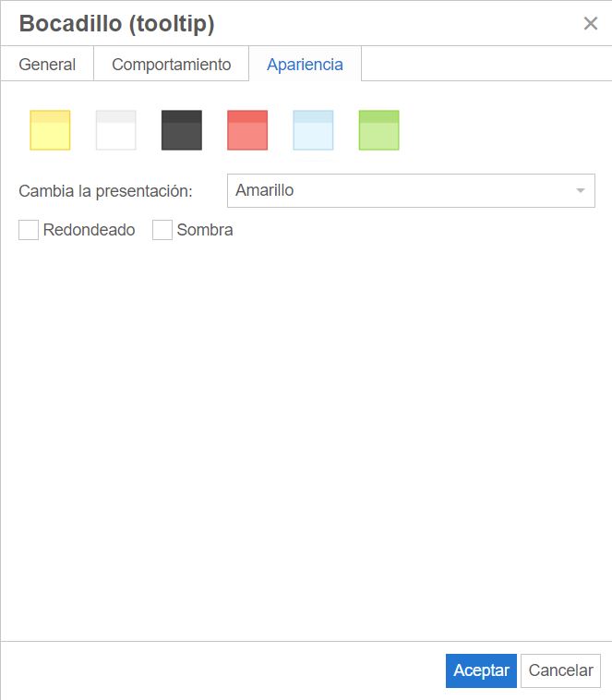Click the Redondeado checkbox label text

tap(89, 230)
